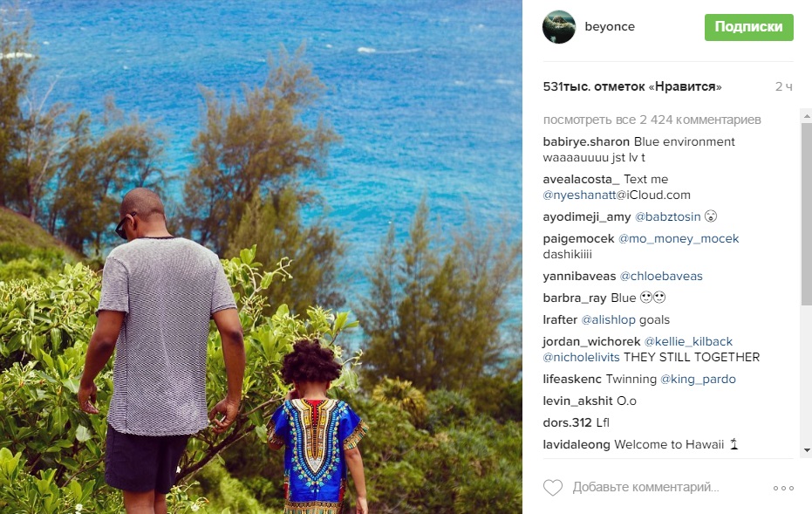Screen dimensions: 812x514
Task: Click the green Подписки follow button
Action: coord(749,27)
